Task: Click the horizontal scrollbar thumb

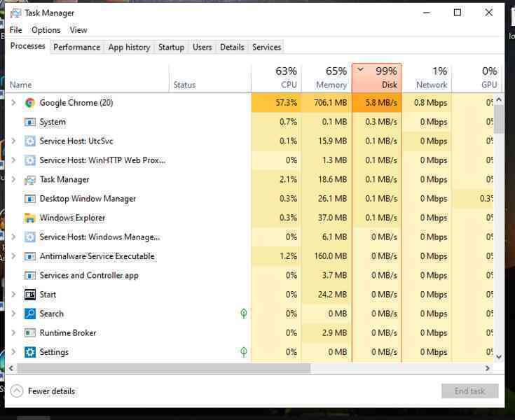Action: pyautogui.click(x=163, y=368)
